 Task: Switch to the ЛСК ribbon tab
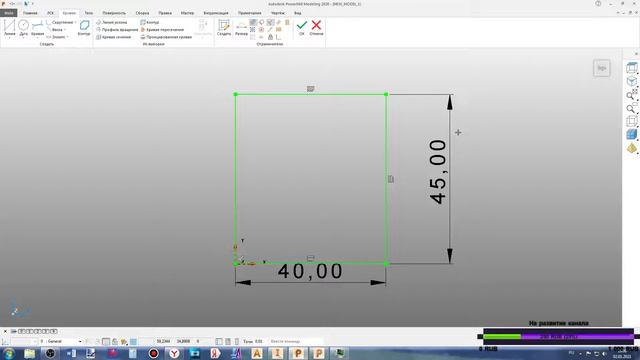point(50,13)
